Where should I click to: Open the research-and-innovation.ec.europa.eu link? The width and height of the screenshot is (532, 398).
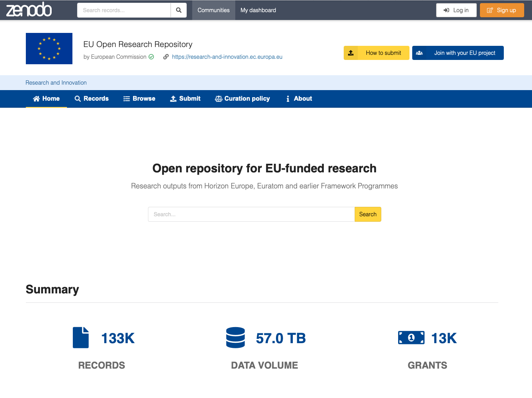pyautogui.click(x=227, y=57)
